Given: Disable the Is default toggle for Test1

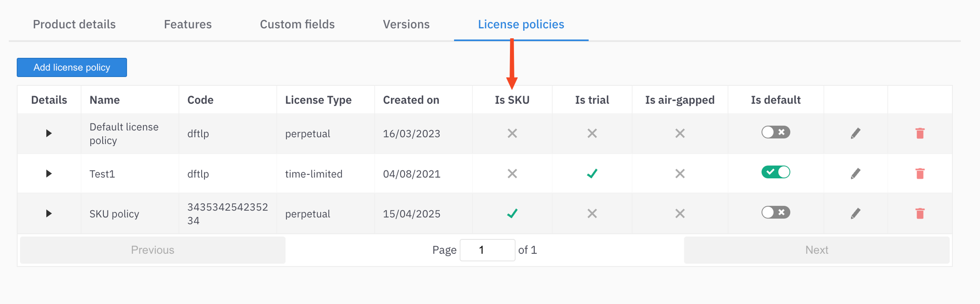Looking at the screenshot, I should [775, 172].
